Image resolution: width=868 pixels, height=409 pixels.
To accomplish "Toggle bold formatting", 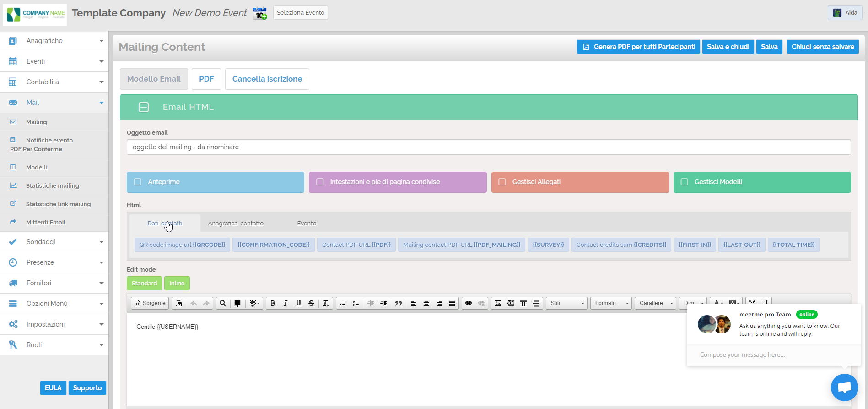I will click(x=273, y=303).
